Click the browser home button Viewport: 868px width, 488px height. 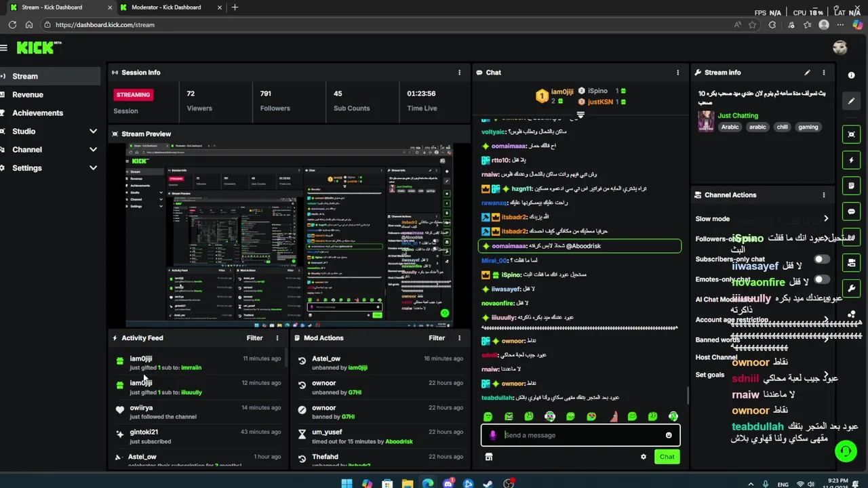[x=29, y=24]
